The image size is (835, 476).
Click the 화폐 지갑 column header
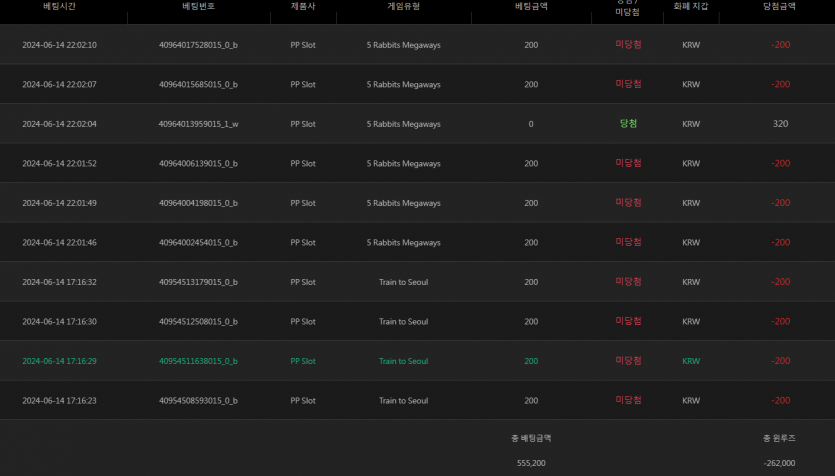pos(691,6)
